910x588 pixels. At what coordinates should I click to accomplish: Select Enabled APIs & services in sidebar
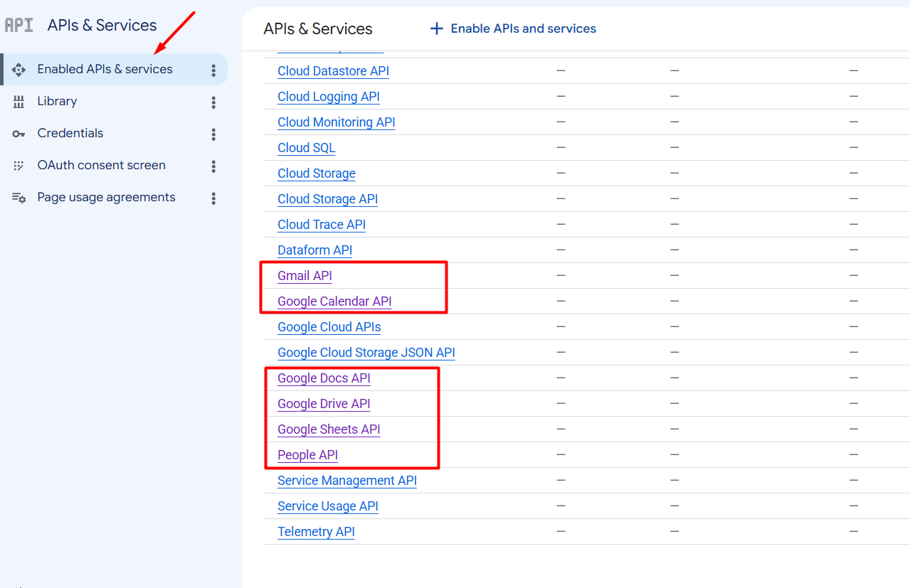point(114,70)
